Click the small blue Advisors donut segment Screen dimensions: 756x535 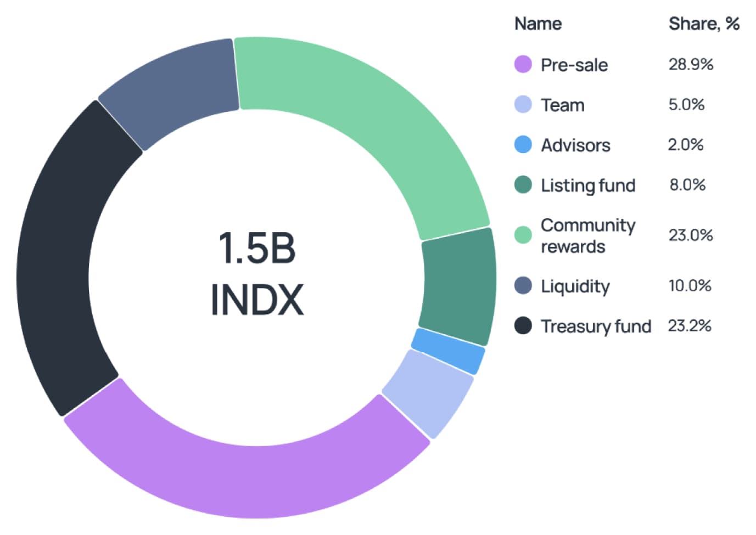click(x=448, y=351)
